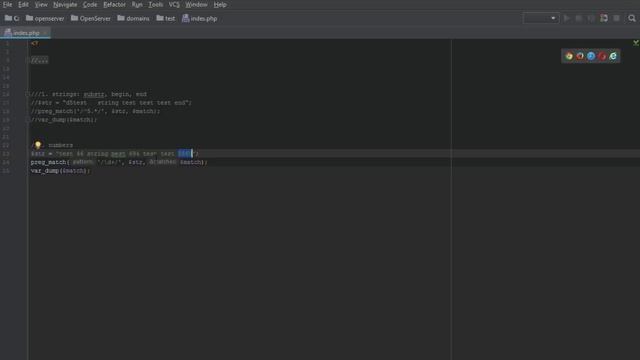The image size is (640, 360).
Task: Open the Edit menu
Action: [23, 4]
